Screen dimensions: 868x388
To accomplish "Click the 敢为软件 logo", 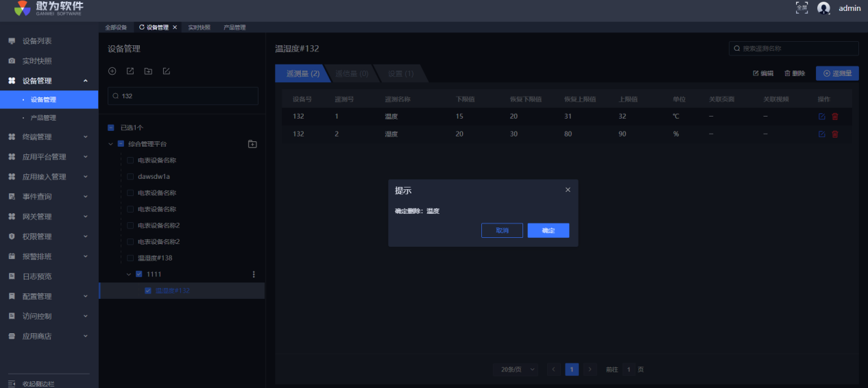I will click(49, 8).
